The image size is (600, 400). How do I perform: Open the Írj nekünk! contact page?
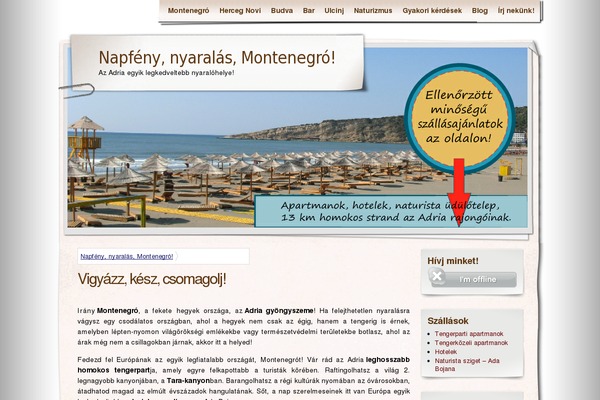[x=516, y=11]
